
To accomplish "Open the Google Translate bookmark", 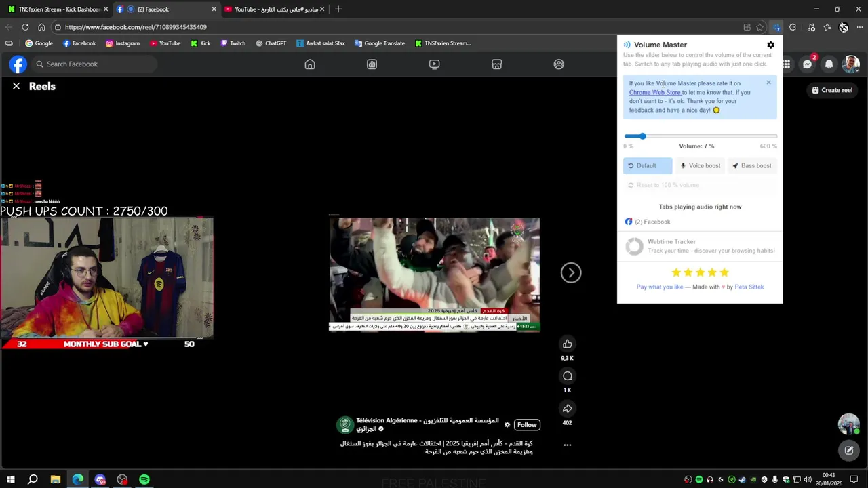I will (379, 43).
